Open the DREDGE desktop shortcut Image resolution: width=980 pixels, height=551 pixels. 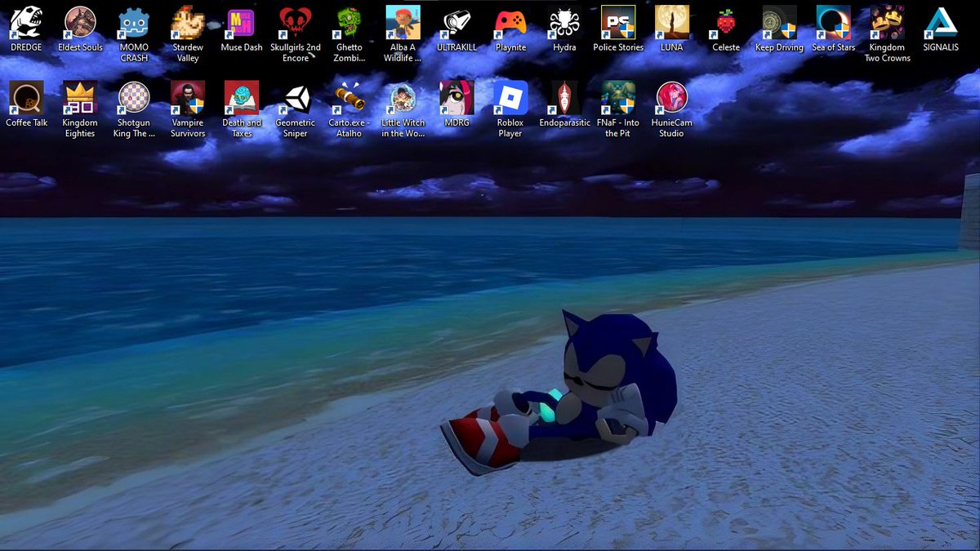[x=26, y=23]
